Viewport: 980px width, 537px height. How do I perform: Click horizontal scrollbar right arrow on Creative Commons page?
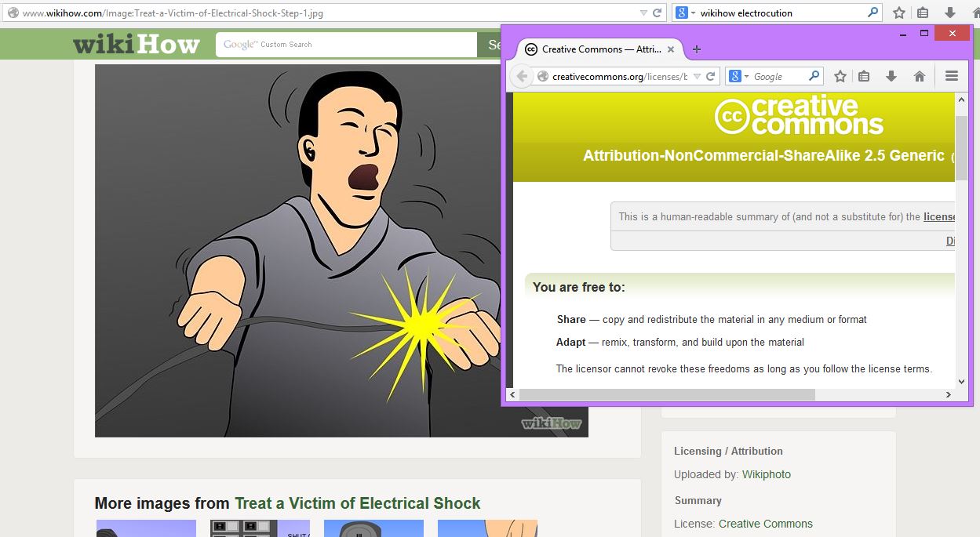pos(949,395)
